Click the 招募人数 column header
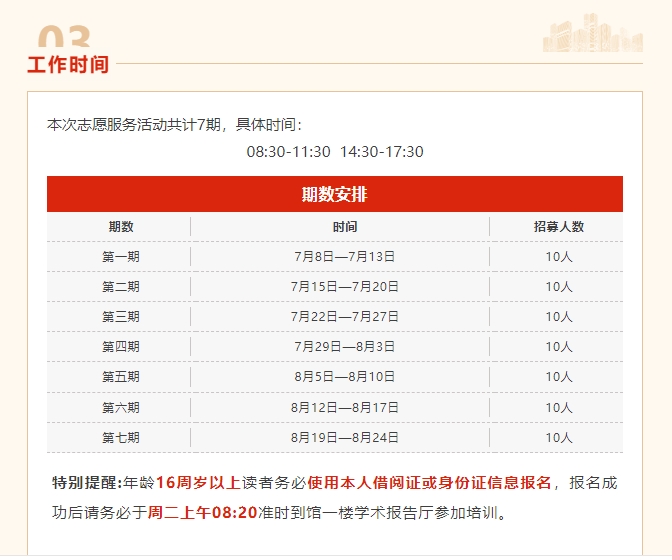672x560 pixels. click(558, 227)
